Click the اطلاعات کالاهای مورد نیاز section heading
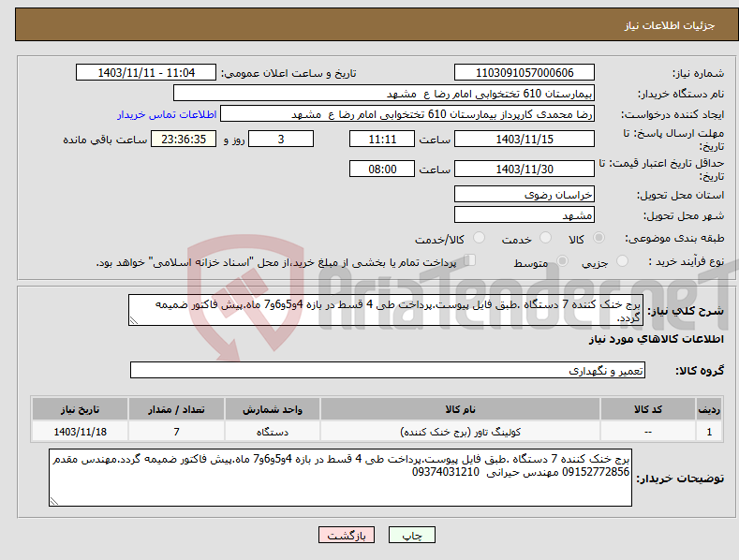The width and height of the screenshot is (739, 560). (656, 339)
